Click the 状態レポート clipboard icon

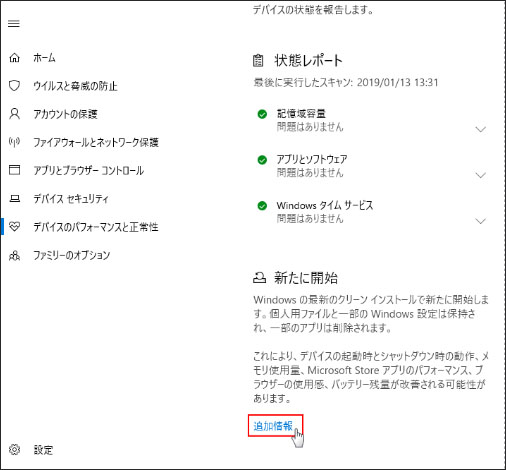point(258,61)
